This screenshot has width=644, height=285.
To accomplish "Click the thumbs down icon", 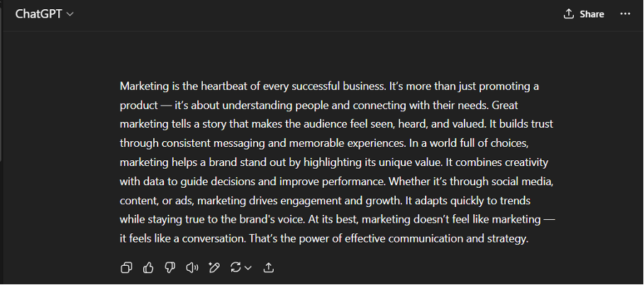I will [170, 267].
